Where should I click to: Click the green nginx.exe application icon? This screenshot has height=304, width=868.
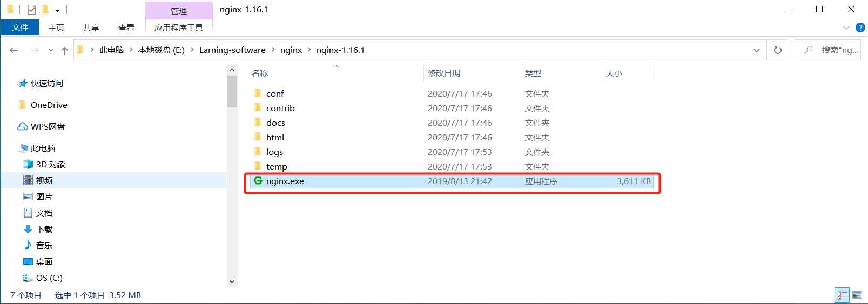point(258,181)
